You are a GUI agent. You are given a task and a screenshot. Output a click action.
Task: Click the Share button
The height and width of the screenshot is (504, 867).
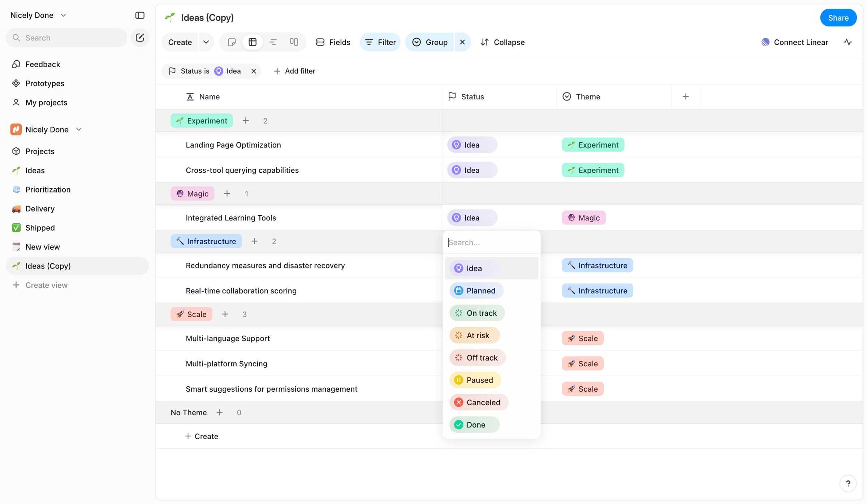pos(838,18)
